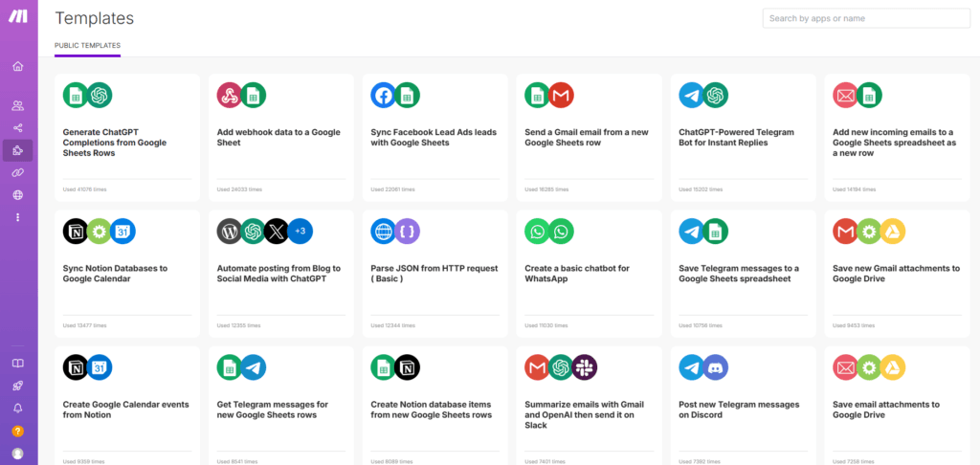
Task: Click envelope icon on Add new incoming emails card
Action: (846, 95)
